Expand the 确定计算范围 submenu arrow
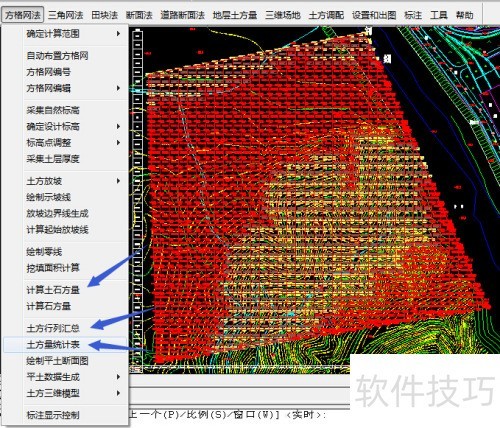This screenshot has width=500, height=428. click(118, 34)
